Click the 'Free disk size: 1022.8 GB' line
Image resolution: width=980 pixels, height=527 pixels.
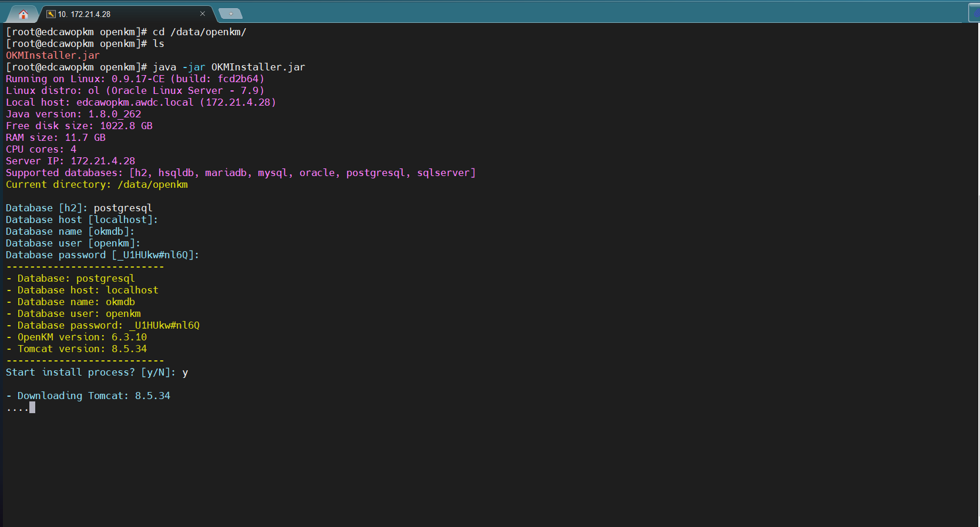[x=79, y=126]
